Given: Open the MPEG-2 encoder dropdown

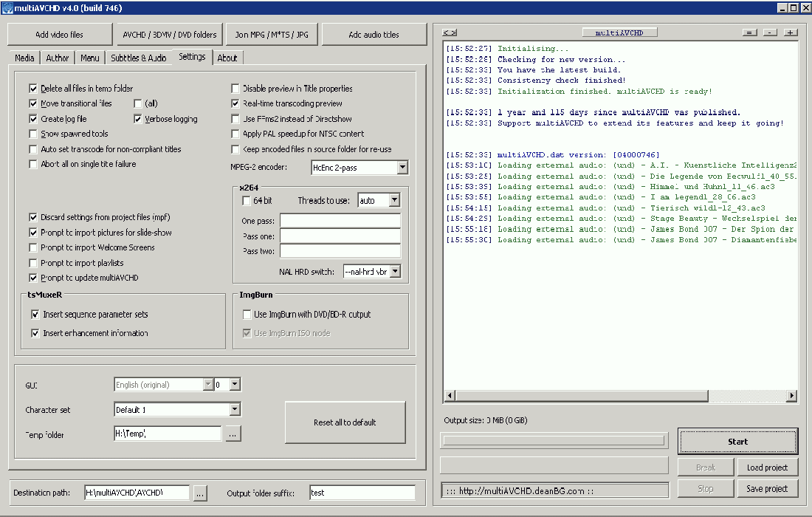Looking at the screenshot, I should [x=402, y=168].
